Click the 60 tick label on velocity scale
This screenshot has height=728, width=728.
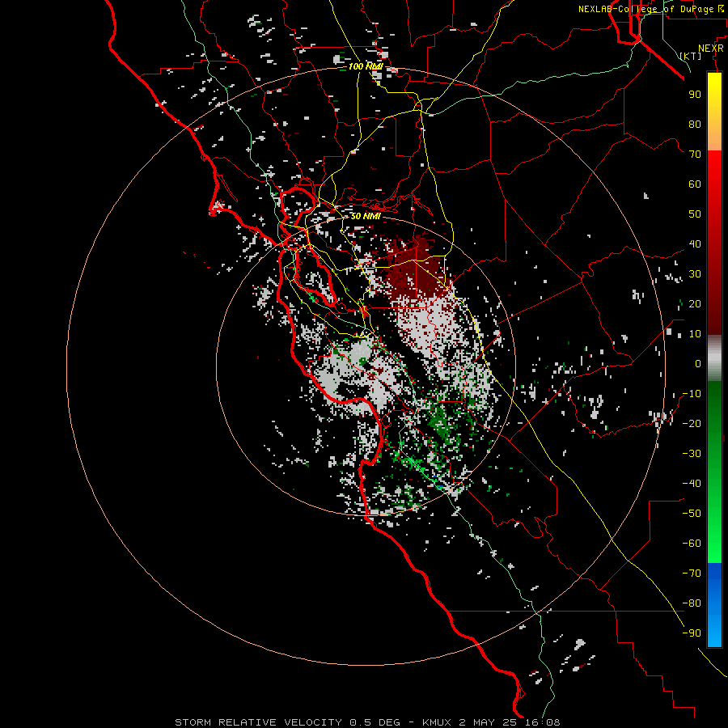[695, 184]
